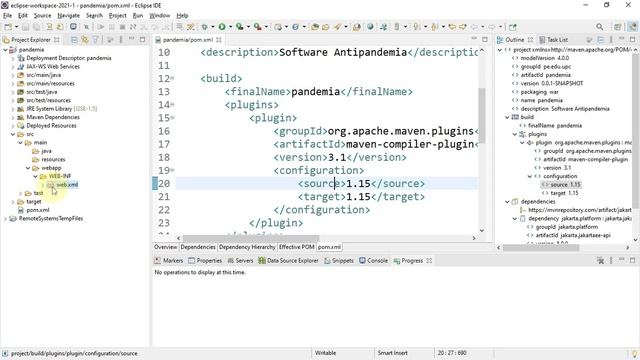Select the active Java EE perspective icon

[x=632, y=27]
